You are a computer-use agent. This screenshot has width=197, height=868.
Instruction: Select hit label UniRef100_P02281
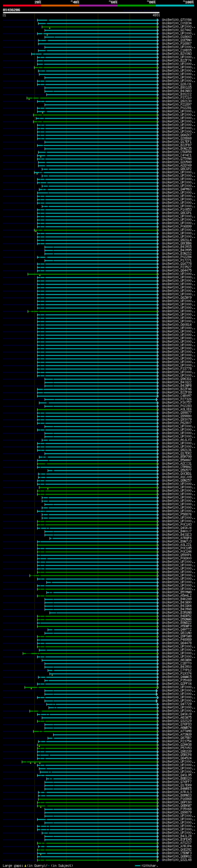pyautogui.click(x=177, y=108)
